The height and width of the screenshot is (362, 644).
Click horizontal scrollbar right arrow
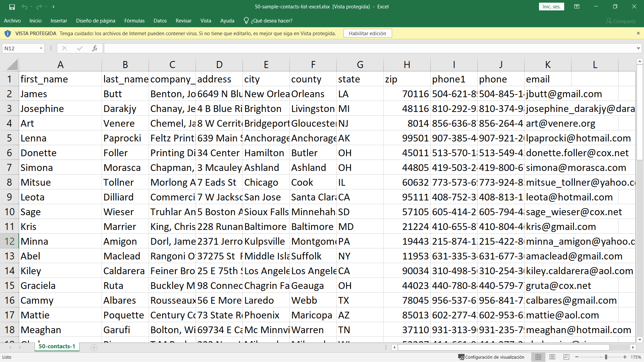(633, 348)
